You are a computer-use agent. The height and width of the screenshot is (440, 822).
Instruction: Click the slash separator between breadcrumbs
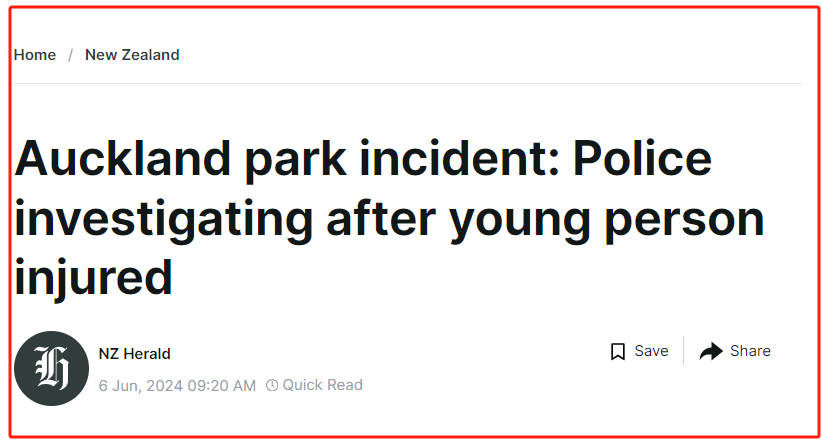[x=70, y=55]
